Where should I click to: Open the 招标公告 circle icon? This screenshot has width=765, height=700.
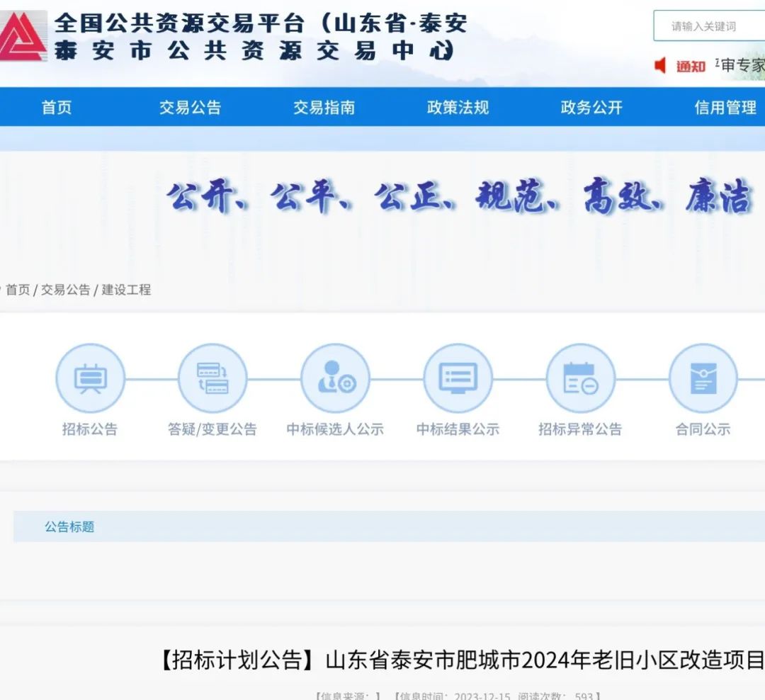(x=90, y=378)
